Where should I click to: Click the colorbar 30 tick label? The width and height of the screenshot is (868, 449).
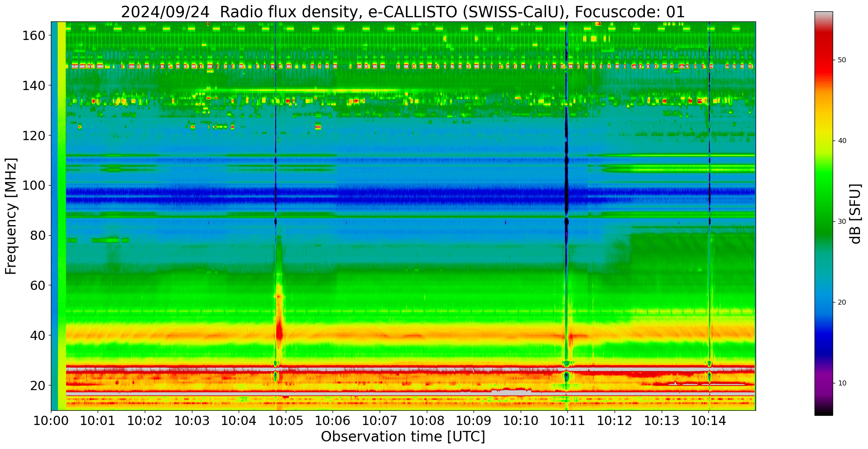[842, 222]
